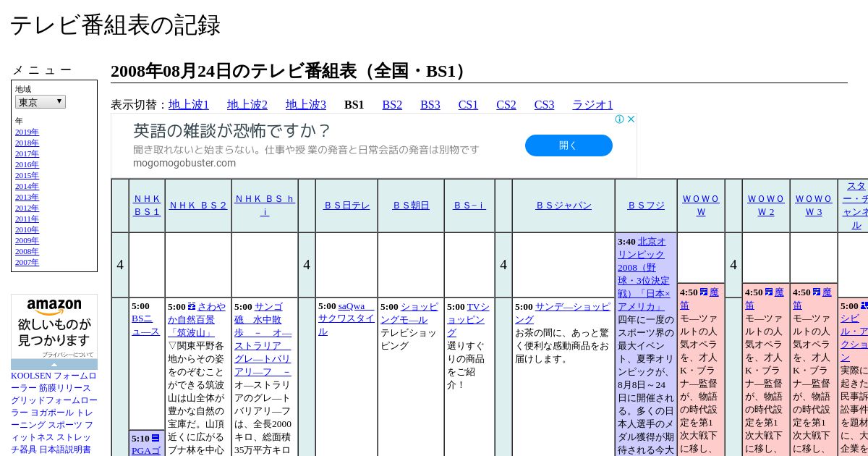Open the BS日テレ channel header link
Image resolution: width=868 pixels, height=456 pixels.
click(x=346, y=206)
